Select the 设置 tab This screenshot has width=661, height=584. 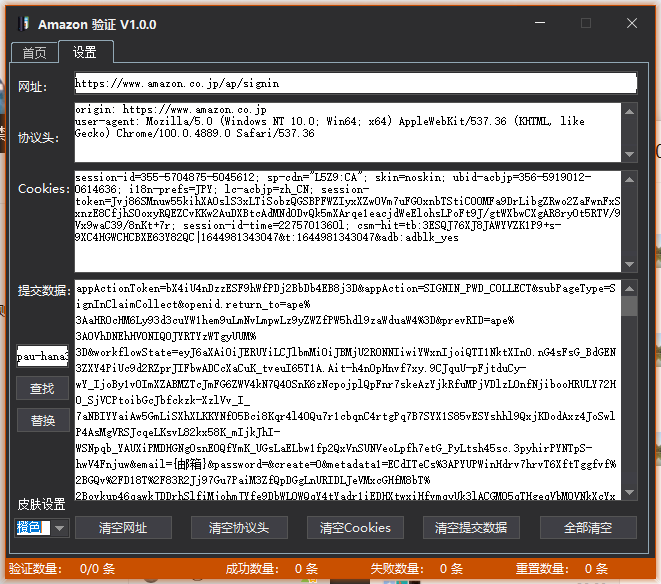tap(86, 52)
